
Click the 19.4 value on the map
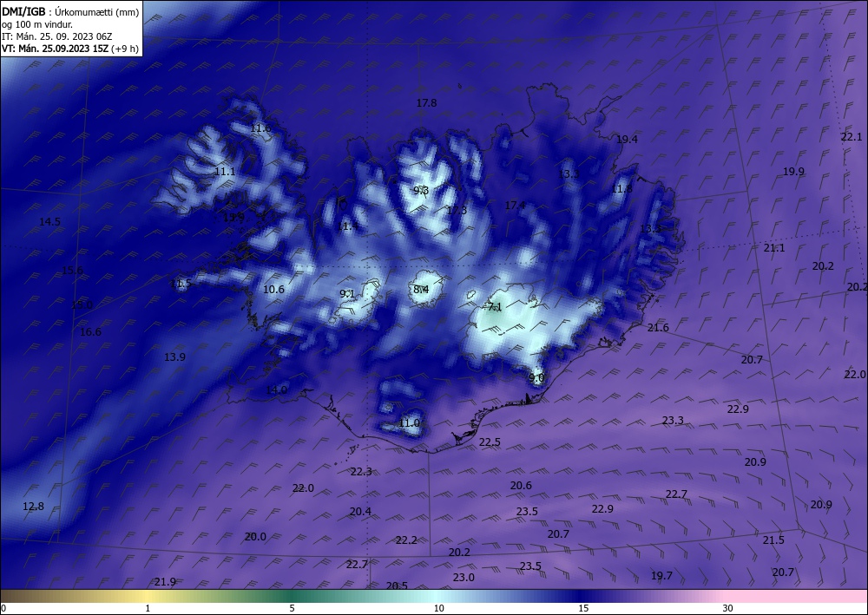pyautogui.click(x=627, y=140)
